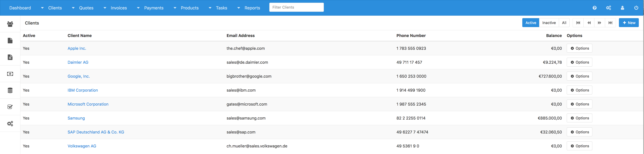This screenshot has width=644, height=154.
Task: Open the Clients sidebar icon (people group)
Action: click(10, 24)
